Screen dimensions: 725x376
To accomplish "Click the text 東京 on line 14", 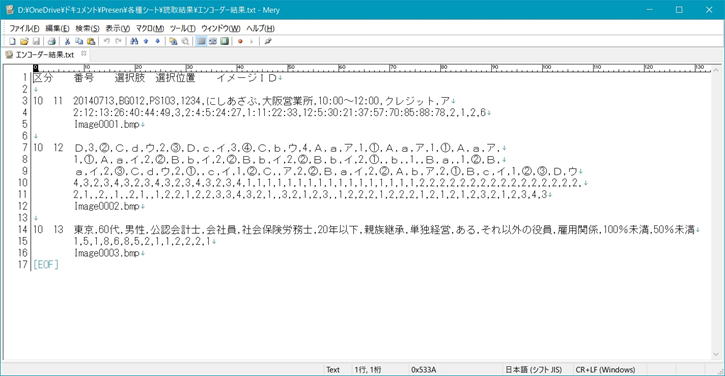I will (84, 229).
